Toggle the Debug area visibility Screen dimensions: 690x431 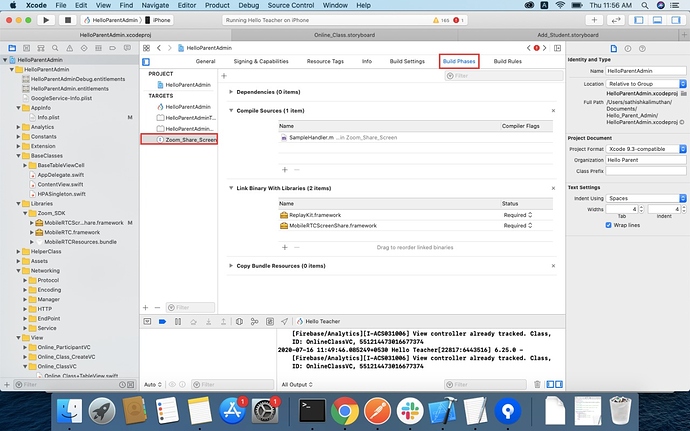point(657,20)
